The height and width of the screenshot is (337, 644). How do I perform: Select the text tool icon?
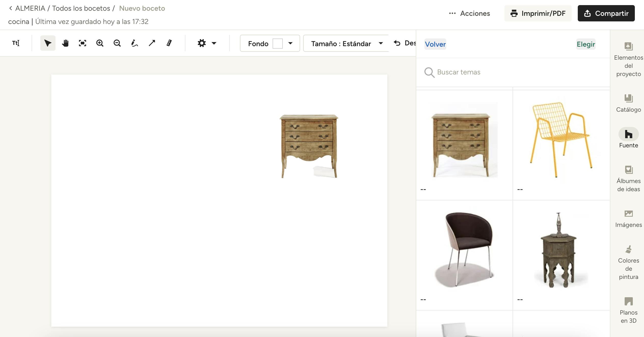coord(16,43)
